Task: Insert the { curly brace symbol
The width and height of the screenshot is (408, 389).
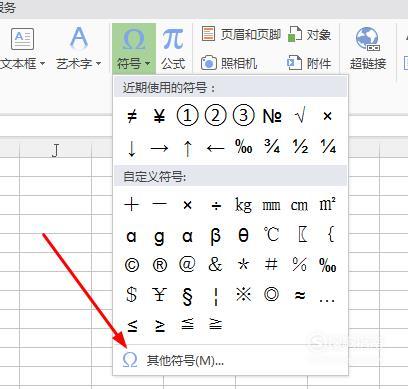Action: pyautogui.click(x=330, y=235)
